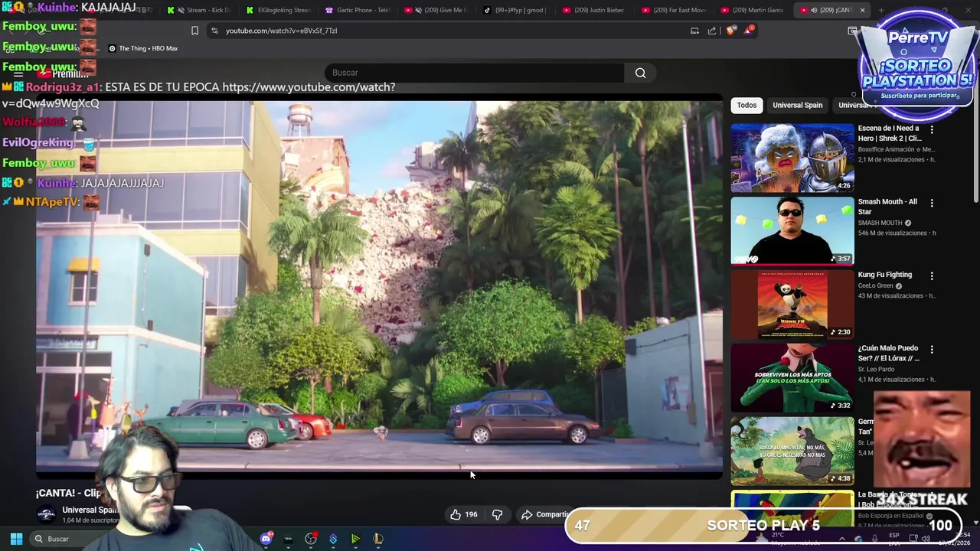Switch to the ElGlogloking Stream browser tab

pos(279,10)
